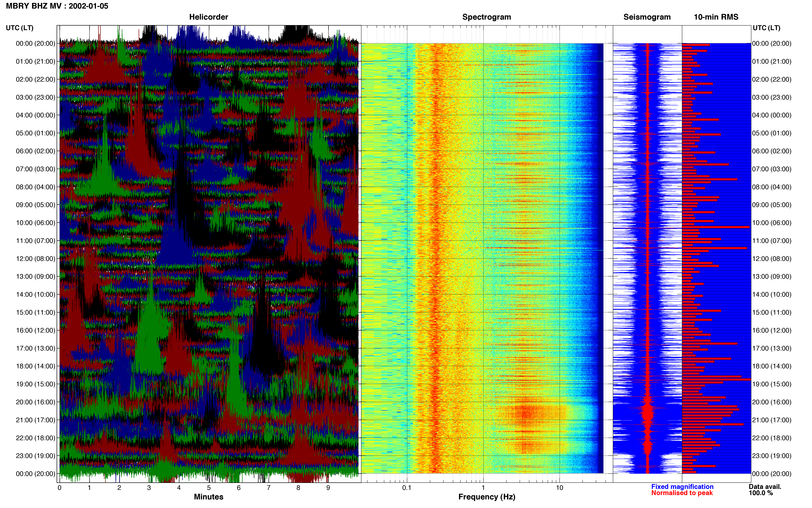Click the 'Minutes' axis label under the helicorder
812x508 pixels.
coord(209,497)
